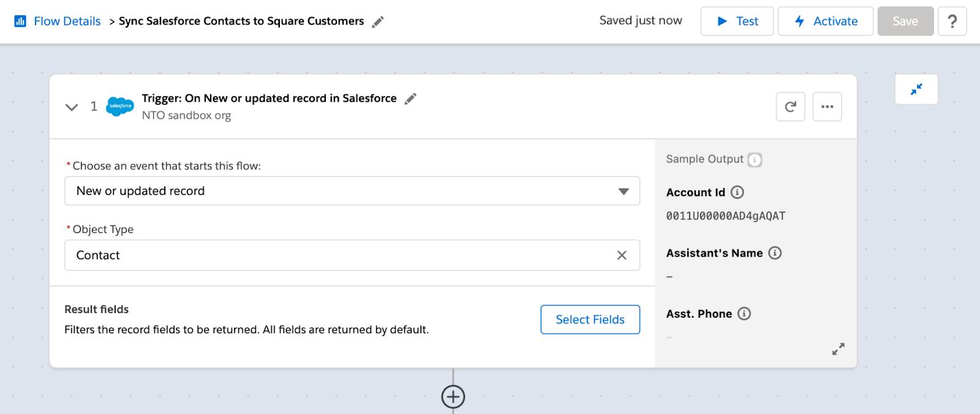Show info for the Asst. Phone field
The height and width of the screenshot is (414, 980).
click(744, 314)
